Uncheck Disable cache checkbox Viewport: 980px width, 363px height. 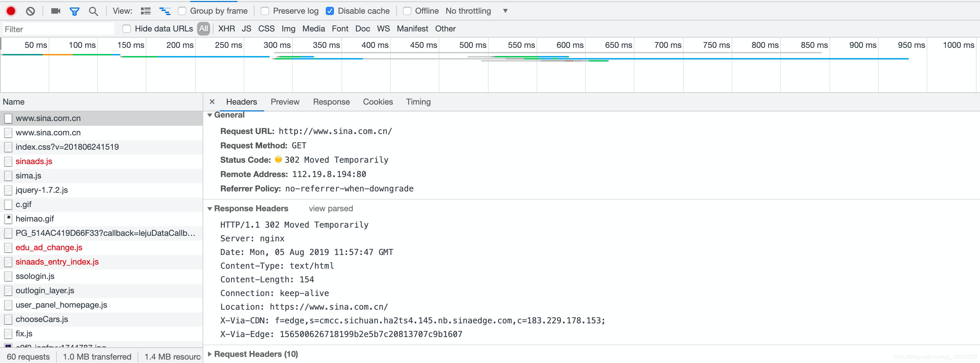330,11
